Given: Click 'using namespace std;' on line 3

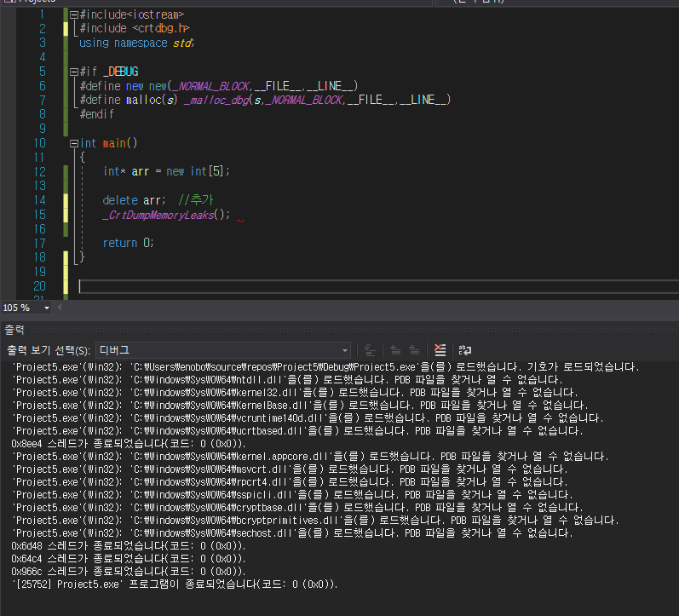Looking at the screenshot, I should point(136,43).
